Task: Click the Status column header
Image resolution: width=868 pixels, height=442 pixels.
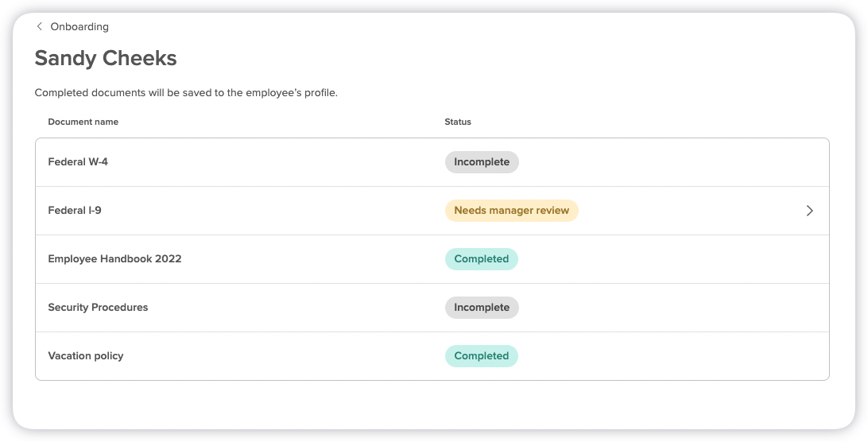Action: [458, 122]
